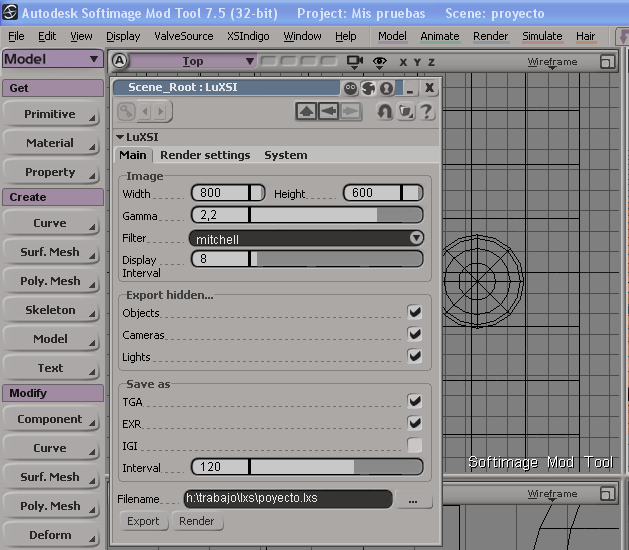This screenshot has width=629, height=550.
Task: Click the Y axis view button
Action: 418,63
